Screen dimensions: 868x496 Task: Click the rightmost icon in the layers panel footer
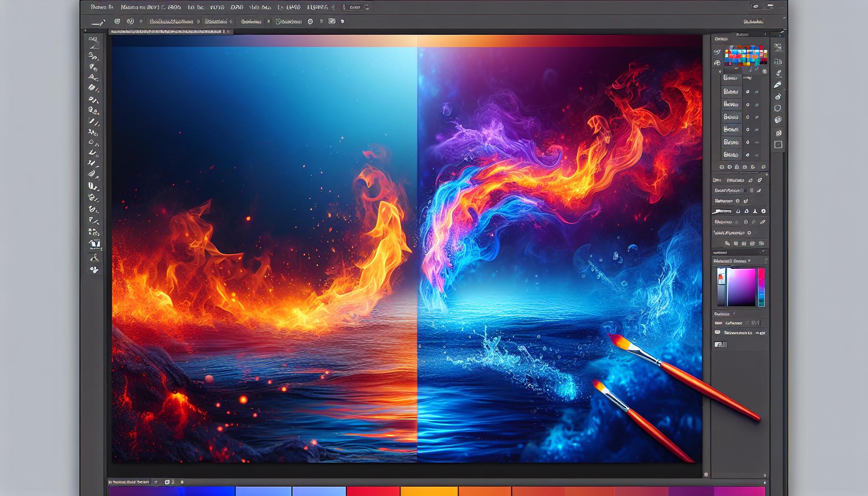point(765,167)
